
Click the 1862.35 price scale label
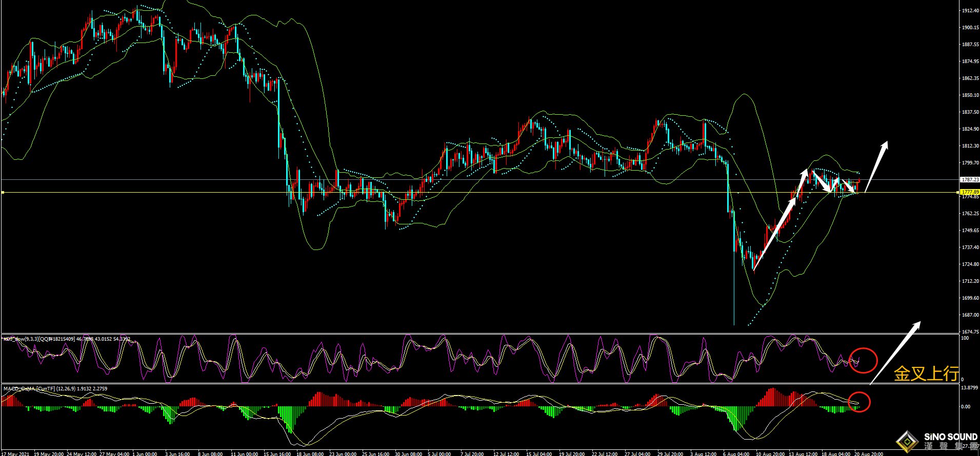click(x=970, y=78)
